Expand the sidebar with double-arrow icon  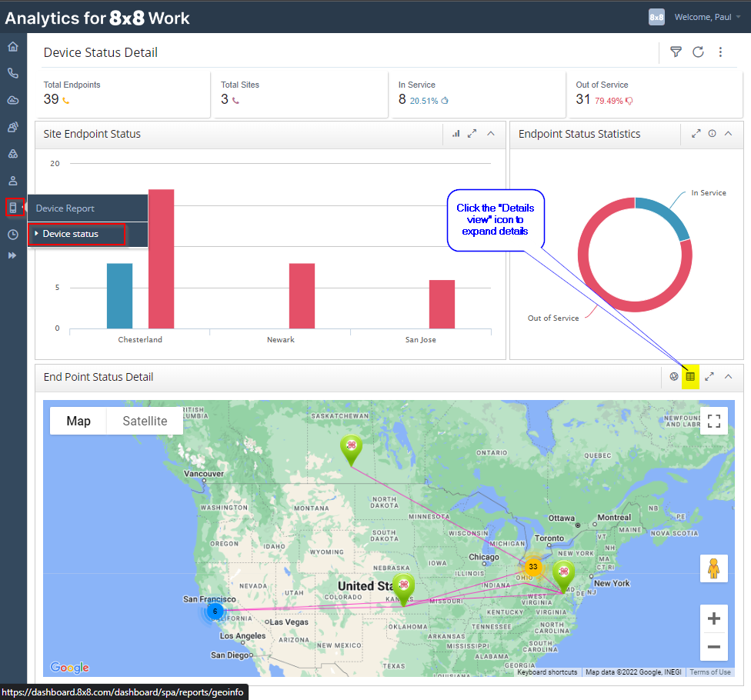[13, 255]
